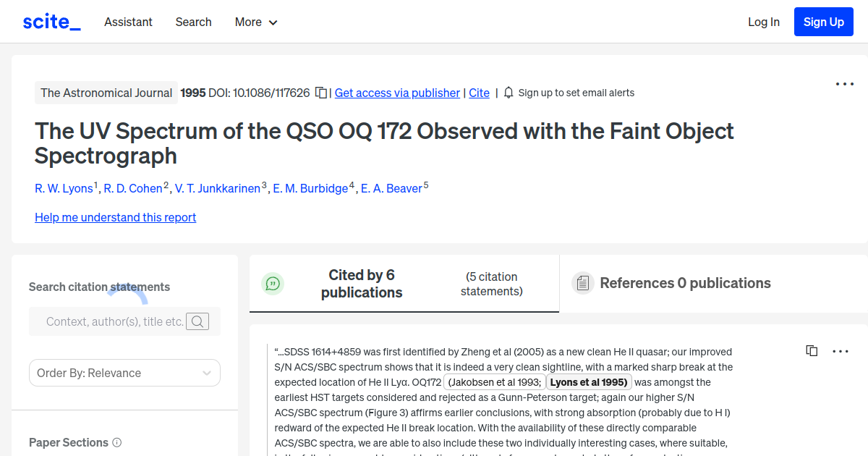Expand the More navigation menu

pos(255,22)
